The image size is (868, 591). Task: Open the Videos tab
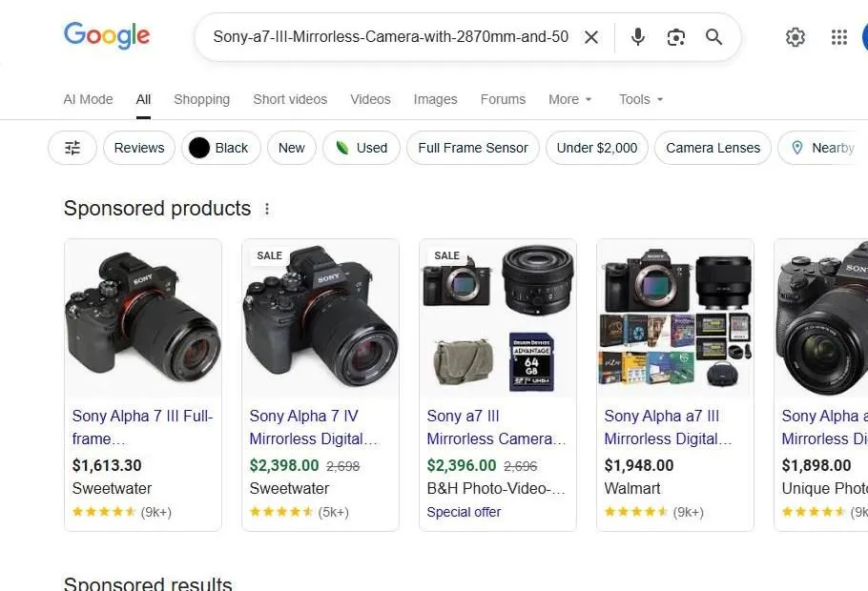tap(370, 99)
